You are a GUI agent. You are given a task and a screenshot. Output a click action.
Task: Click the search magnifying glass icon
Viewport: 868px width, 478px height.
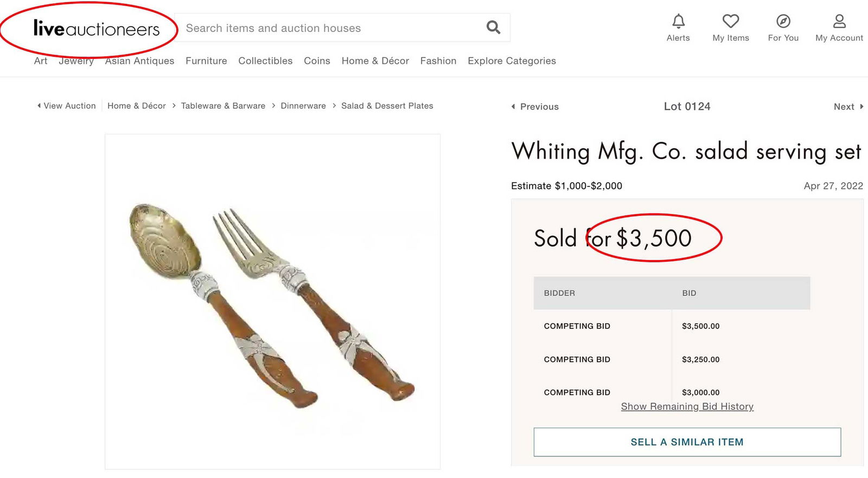[493, 27]
